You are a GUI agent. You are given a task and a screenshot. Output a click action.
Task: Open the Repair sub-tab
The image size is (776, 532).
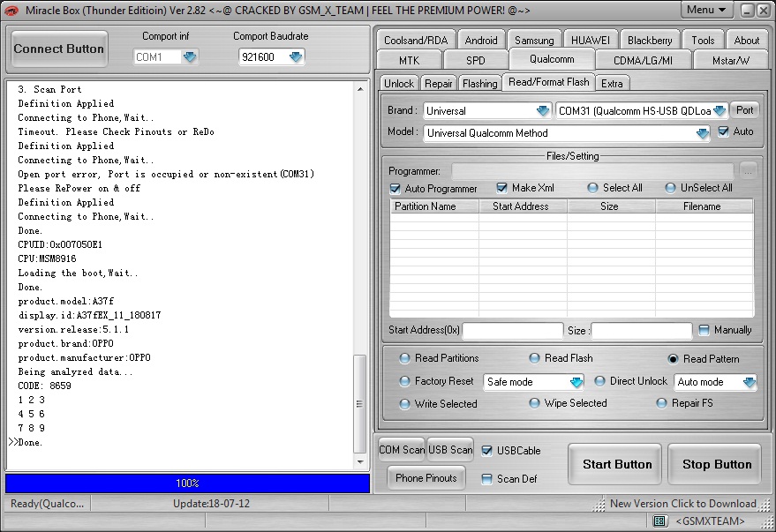439,84
